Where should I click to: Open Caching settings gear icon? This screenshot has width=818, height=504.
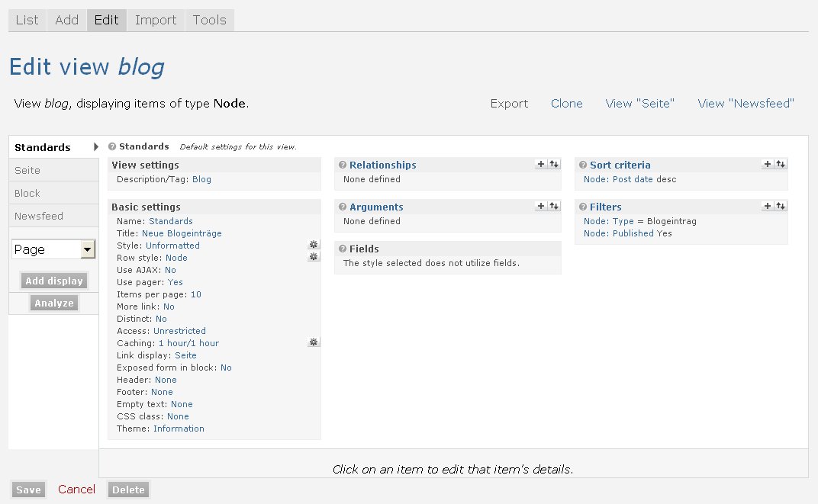(x=314, y=342)
